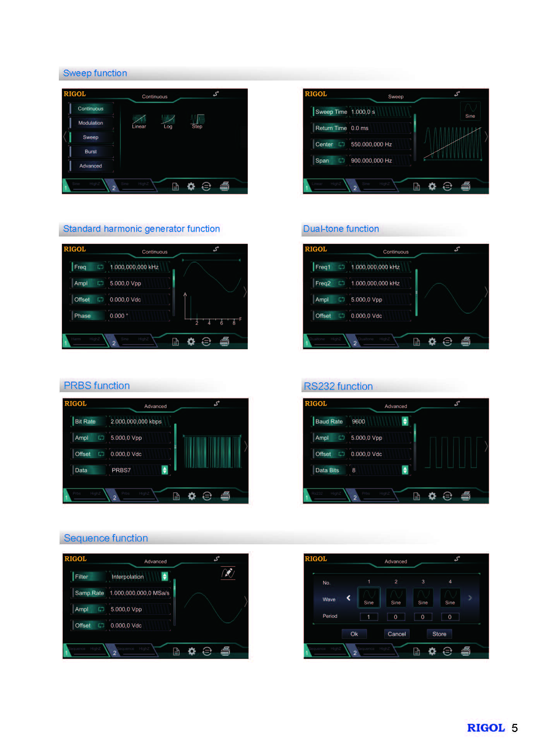Click the printer icon in the RS232 screen

[x=466, y=496]
